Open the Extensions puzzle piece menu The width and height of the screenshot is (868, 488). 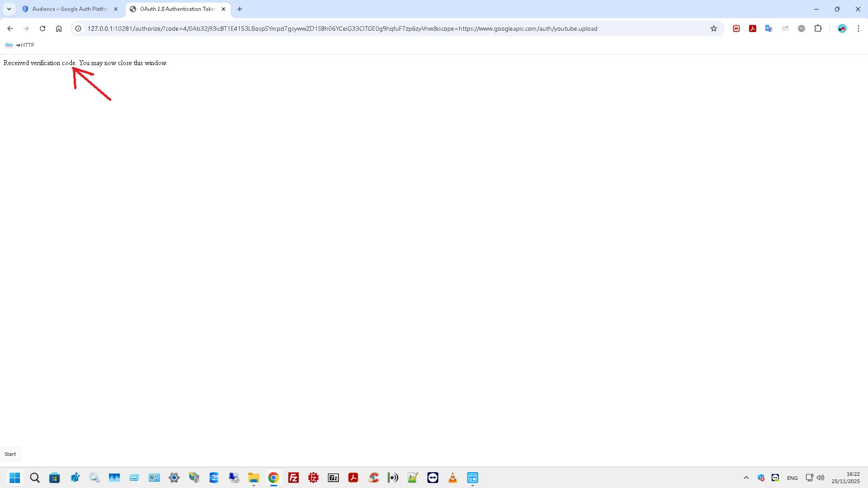(x=818, y=28)
